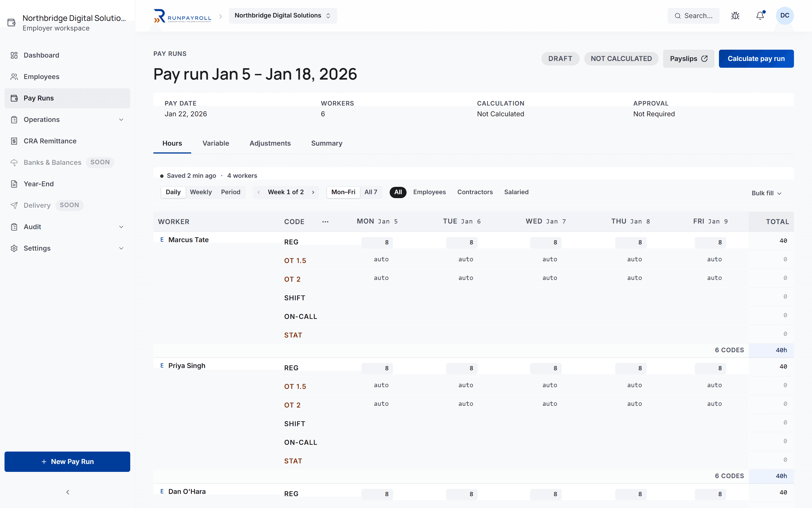The width and height of the screenshot is (812, 508).
Task: Open the Hours tab
Action: [172, 143]
